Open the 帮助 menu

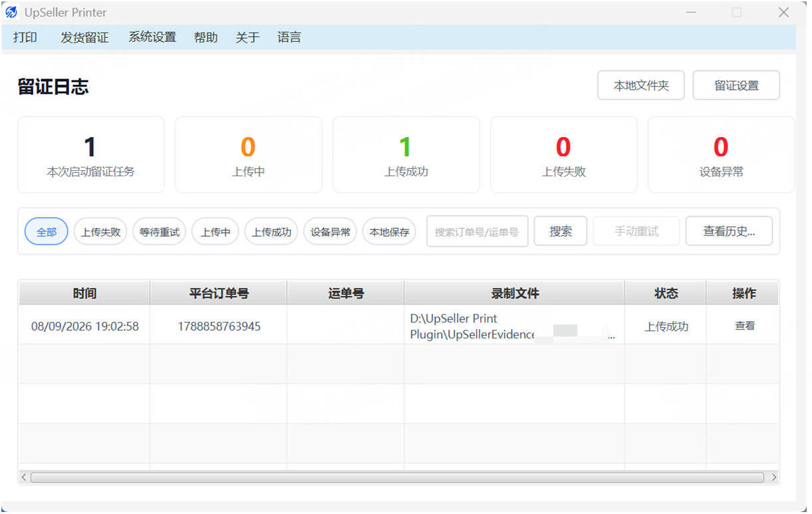[x=205, y=37]
